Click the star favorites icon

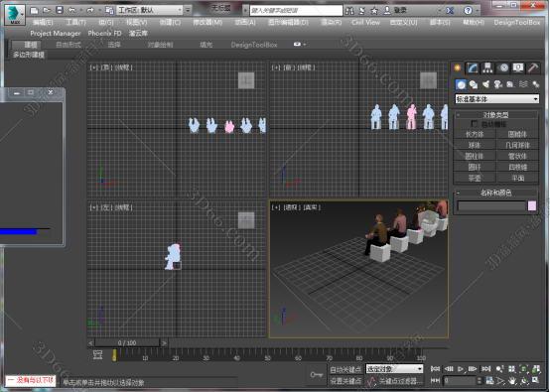(374, 11)
